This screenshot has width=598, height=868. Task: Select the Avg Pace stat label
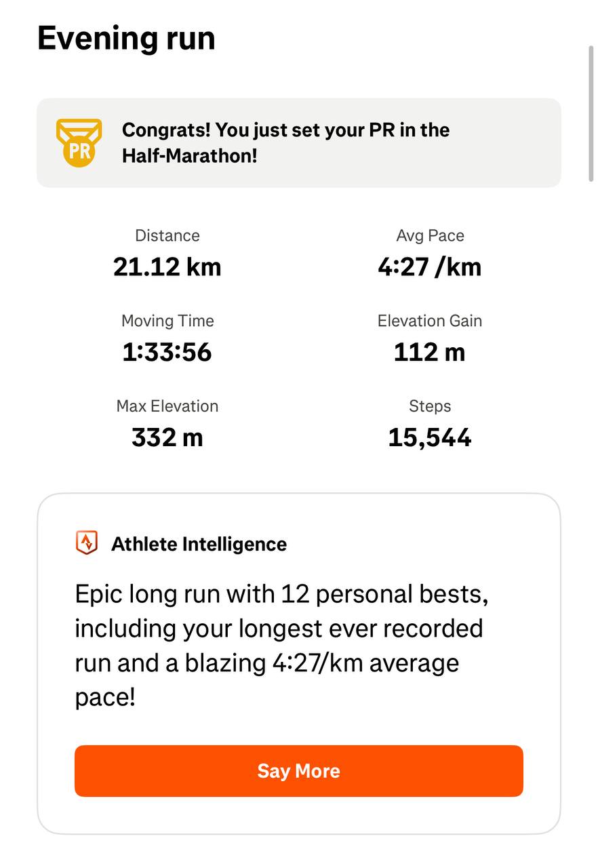pyautogui.click(x=430, y=236)
